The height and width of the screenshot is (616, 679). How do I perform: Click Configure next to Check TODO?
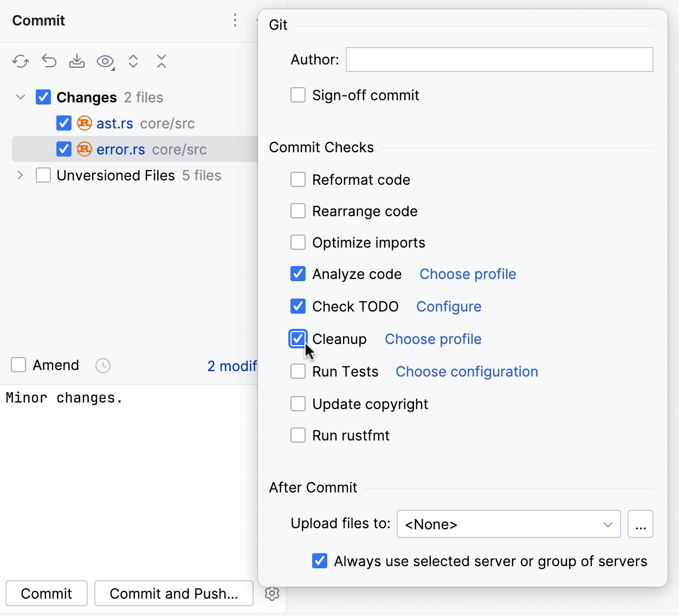click(x=448, y=307)
